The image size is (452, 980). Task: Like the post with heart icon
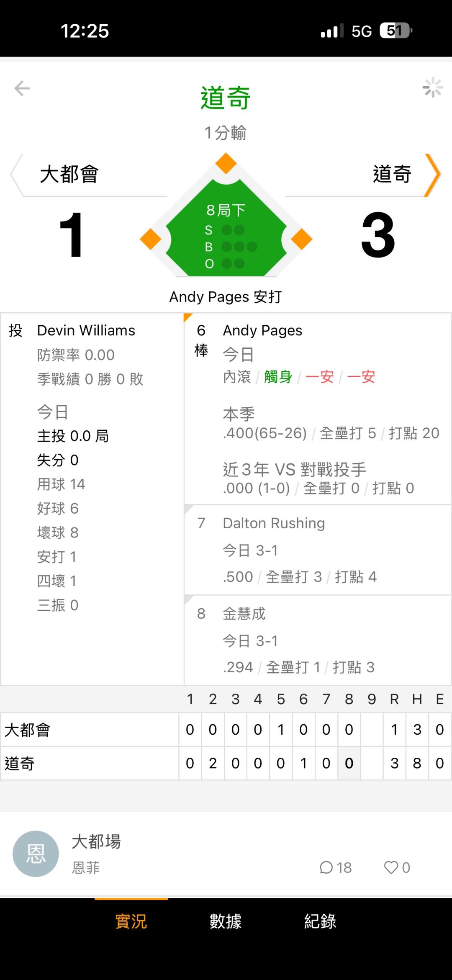[391, 867]
